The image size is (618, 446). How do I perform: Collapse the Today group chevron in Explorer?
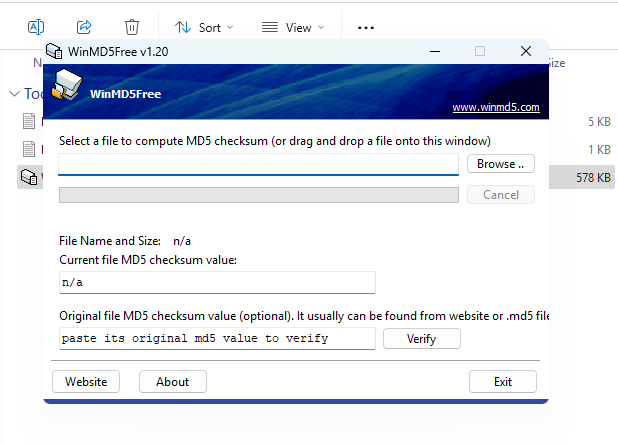coord(15,94)
